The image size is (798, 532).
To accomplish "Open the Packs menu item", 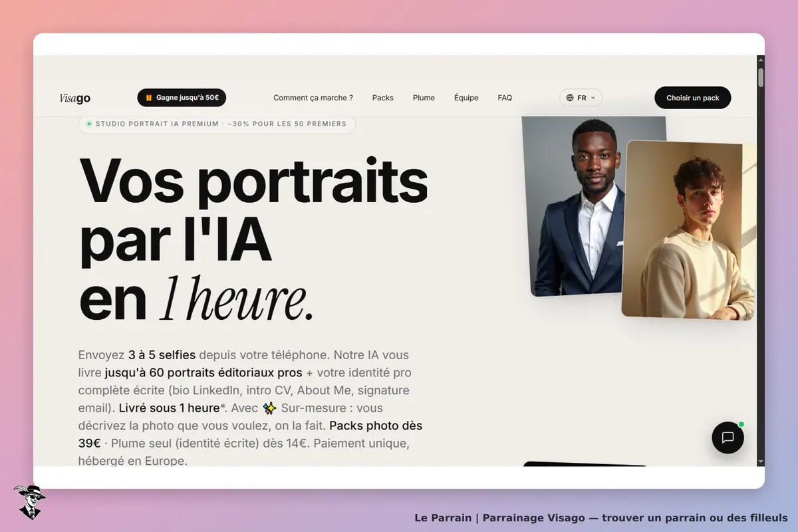I will [x=383, y=98].
